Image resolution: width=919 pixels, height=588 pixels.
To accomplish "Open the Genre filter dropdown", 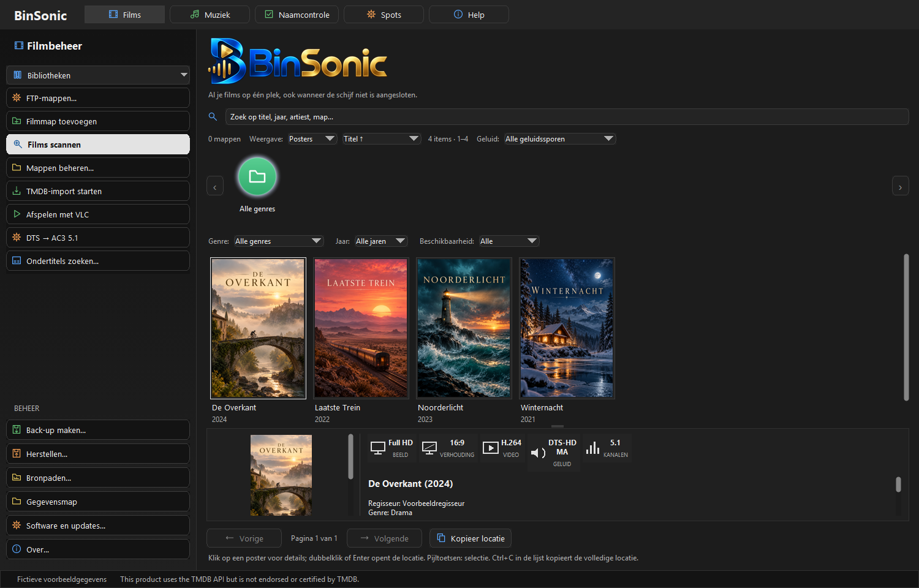I will tap(279, 241).
